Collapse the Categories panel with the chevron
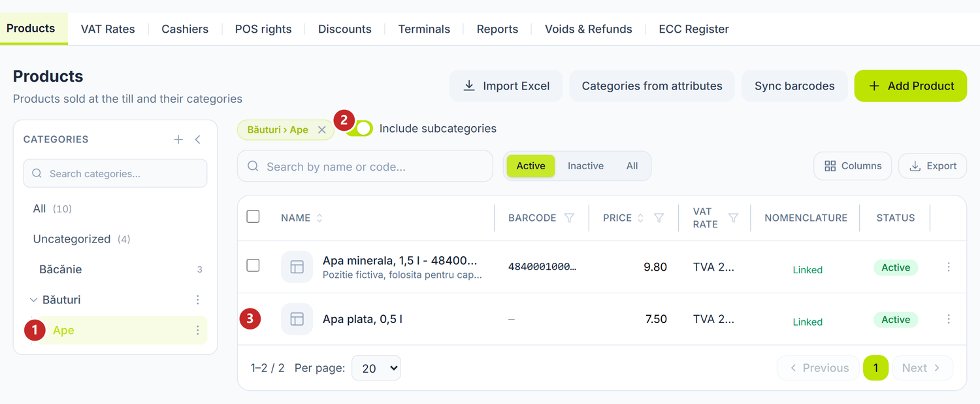This screenshot has width=980, height=404. click(x=197, y=139)
